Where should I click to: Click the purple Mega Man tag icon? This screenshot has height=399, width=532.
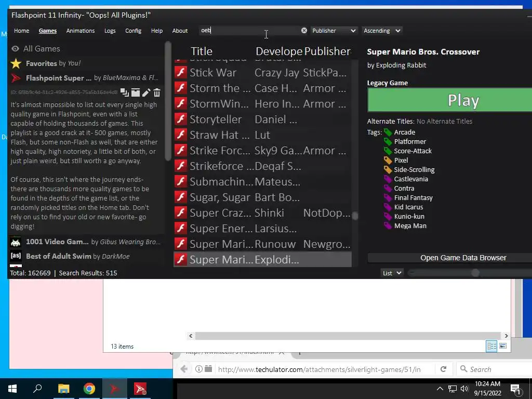pos(388,226)
